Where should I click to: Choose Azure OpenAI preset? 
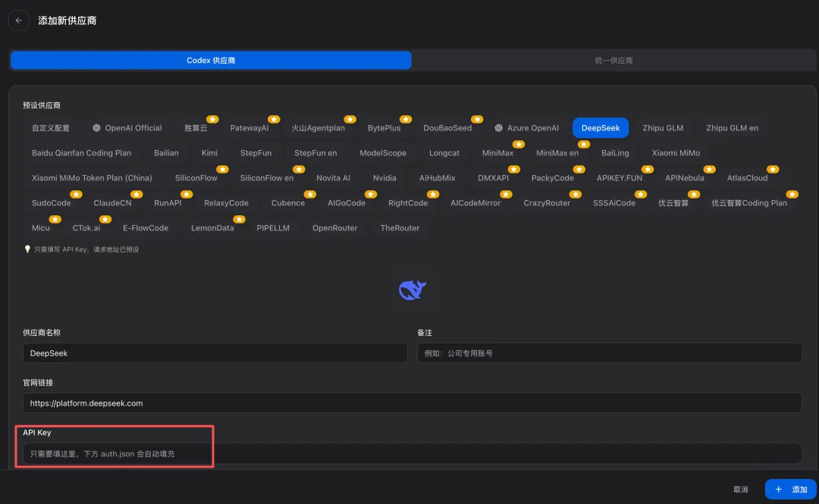pyautogui.click(x=526, y=128)
